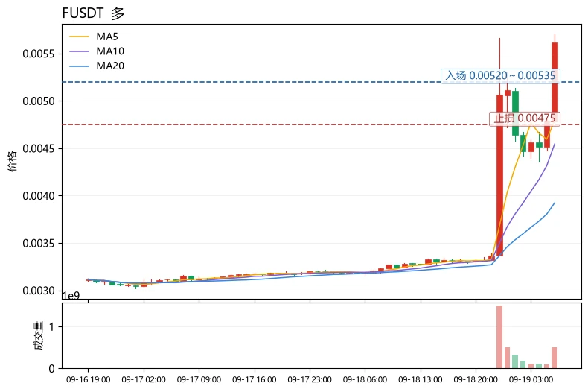Click the chart title "FUSDT 多"
Image resolution: width=588 pixels, height=392 pixels.
pyautogui.click(x=93, y=13)
